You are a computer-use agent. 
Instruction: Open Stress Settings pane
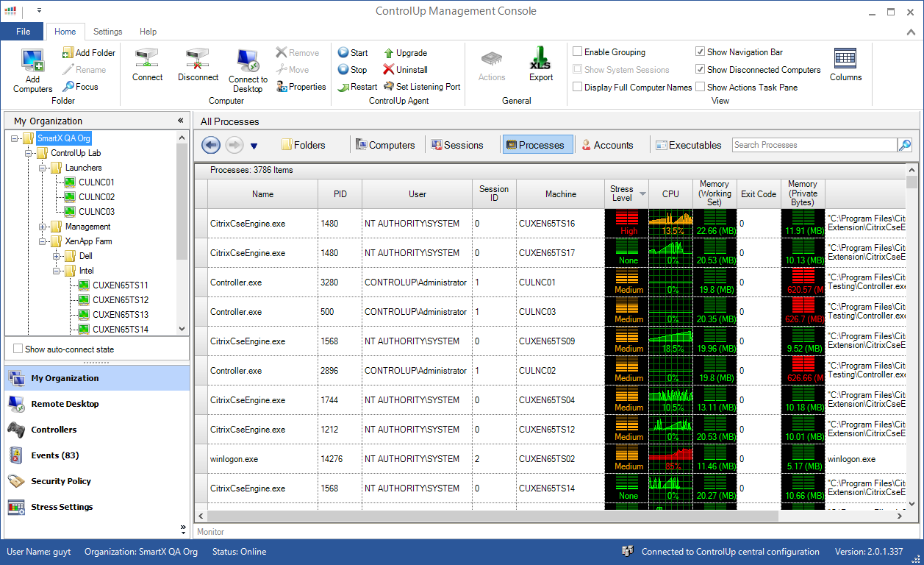click(96, 507)
